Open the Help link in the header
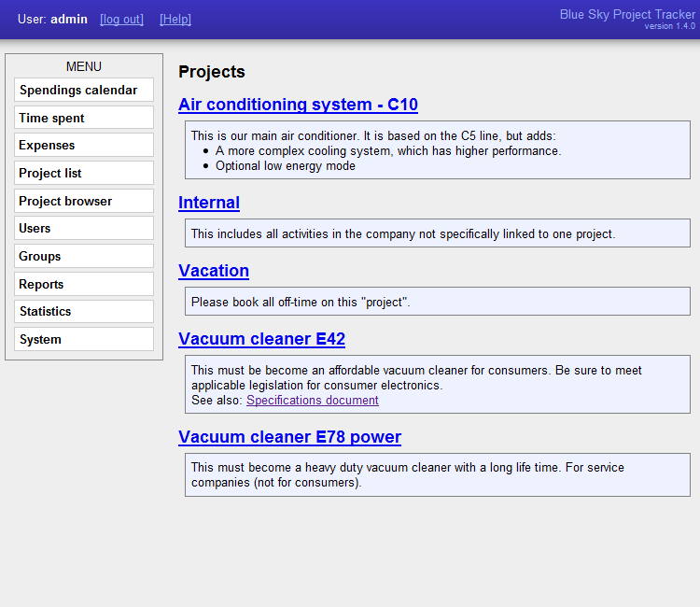 click(x=175, y=20)
